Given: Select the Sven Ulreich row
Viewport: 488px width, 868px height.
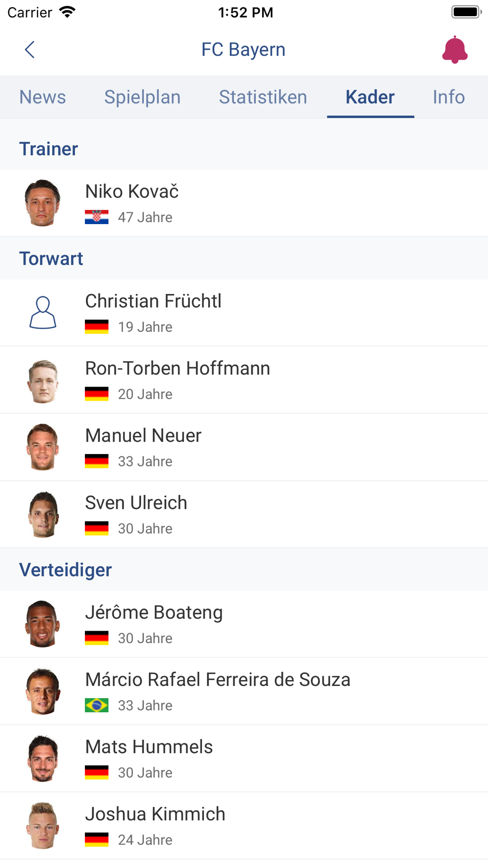Looking at the screenshot, I should click(x=244, y=514).
